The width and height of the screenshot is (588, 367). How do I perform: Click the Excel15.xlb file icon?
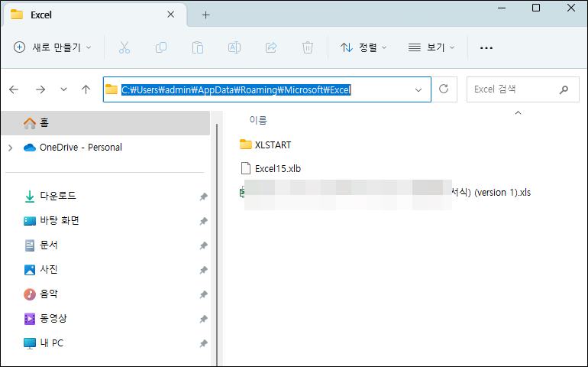tap(246, 168)
